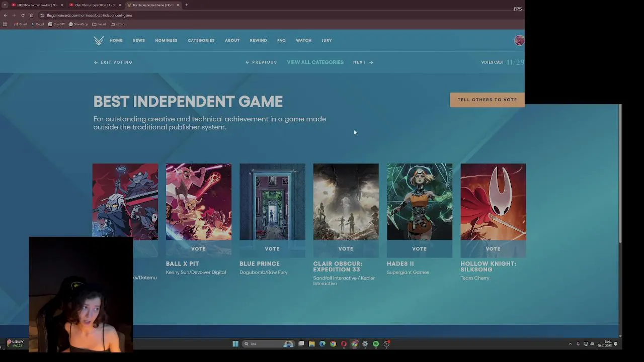
Task: Click the taskbar search box
Action: [x=269, y=344]
